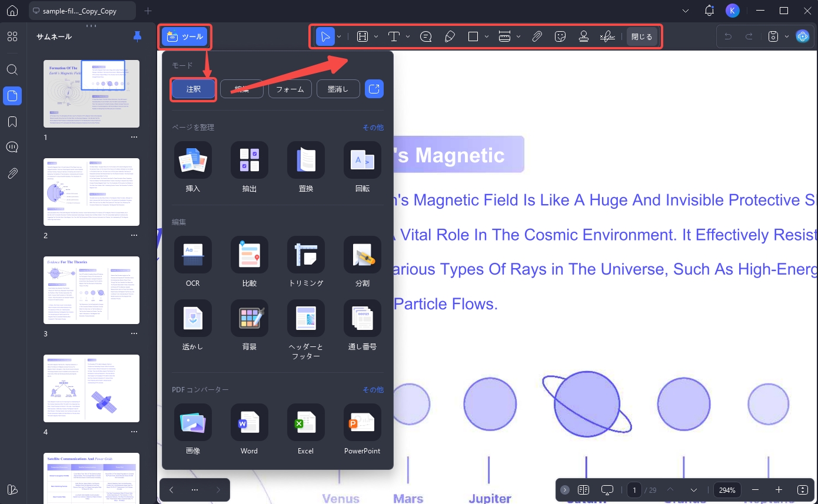Convert PDF to 画像
The height and width of the screenshot is (504, 818).
[193, 429]
